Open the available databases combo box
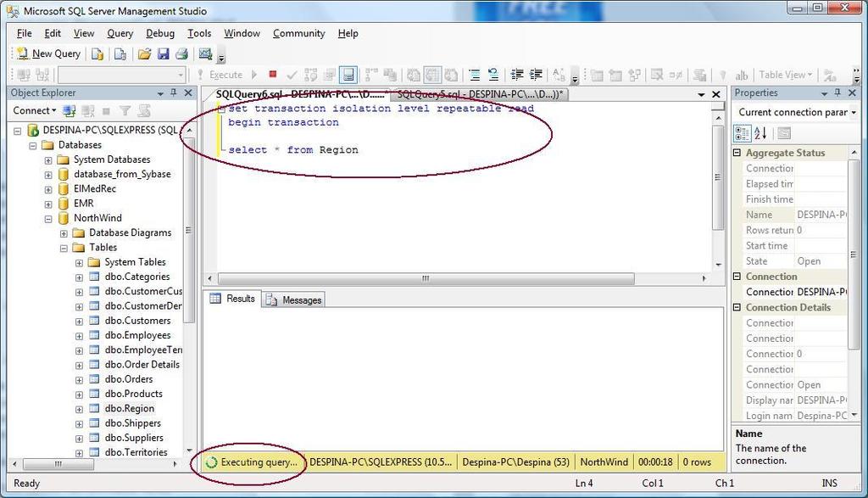Image resolution: width=868 pixels, height=498 pixels. point(122,75)
